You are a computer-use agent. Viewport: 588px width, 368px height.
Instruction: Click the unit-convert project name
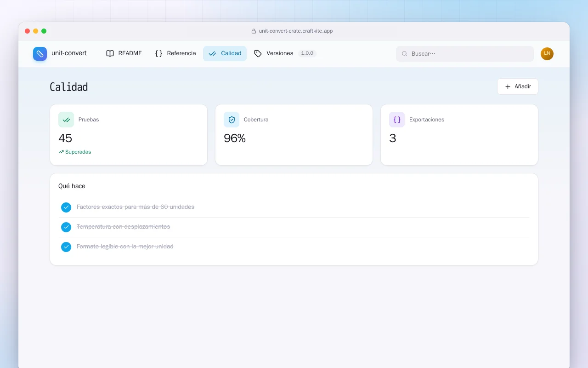[69, 53]
